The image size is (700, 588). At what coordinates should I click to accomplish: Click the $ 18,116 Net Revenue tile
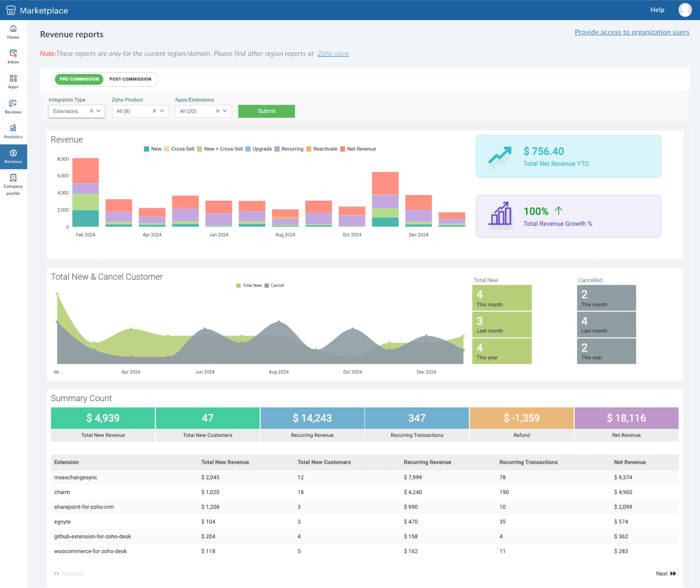(x=626, y=424)
